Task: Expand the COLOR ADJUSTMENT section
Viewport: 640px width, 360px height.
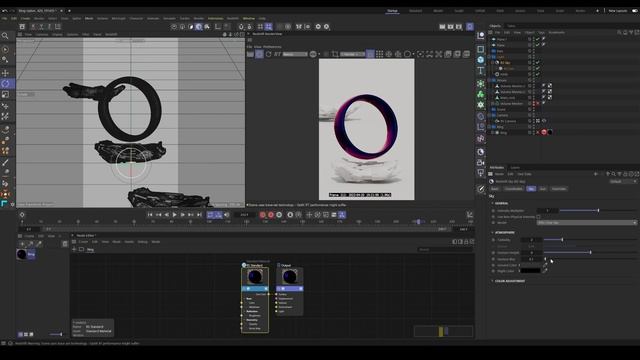Action: pyautogui.click(x=492, y=281)
